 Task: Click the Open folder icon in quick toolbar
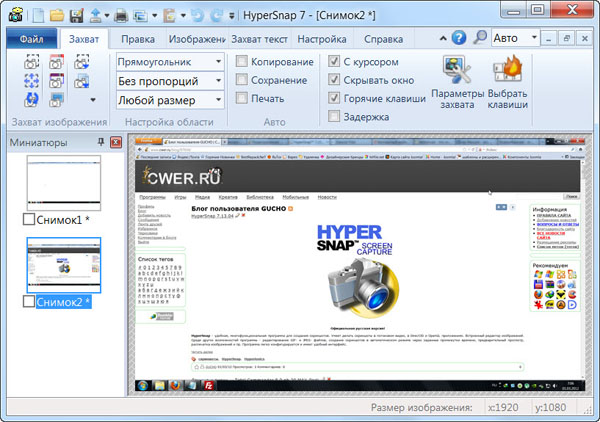pos(55,14)
